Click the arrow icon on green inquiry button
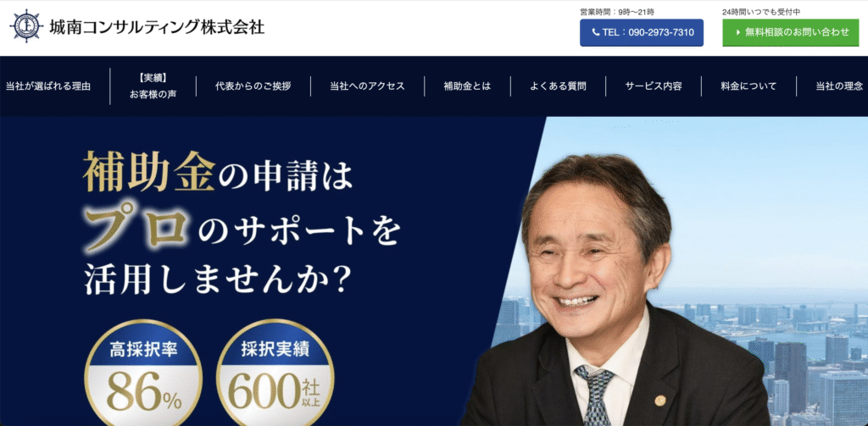Screen dimensions: 868x426 click(x=738, y=33)
